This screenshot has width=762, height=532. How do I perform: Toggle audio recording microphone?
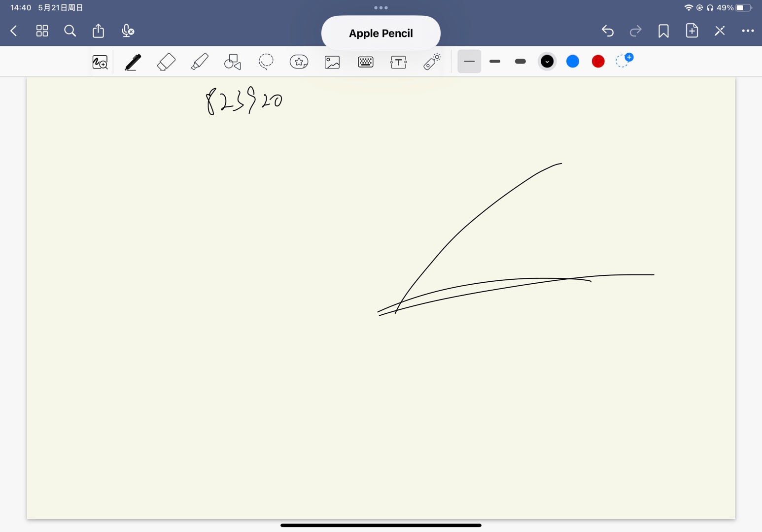128,31
